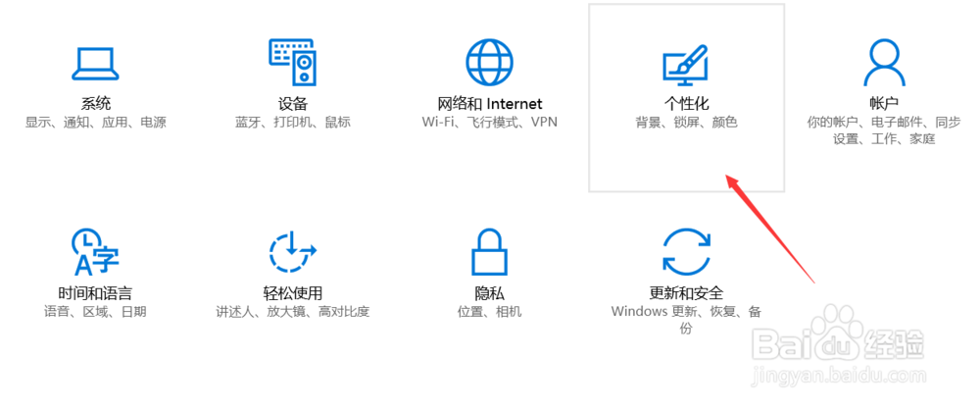Viewport: 980px width, 409px height.
Task: Open 位置、相机 privacy description
Action: 489,311
